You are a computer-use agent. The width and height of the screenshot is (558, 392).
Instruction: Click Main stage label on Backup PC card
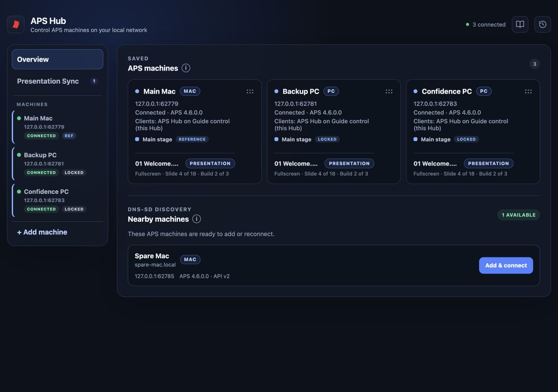[x=296, y=139]
